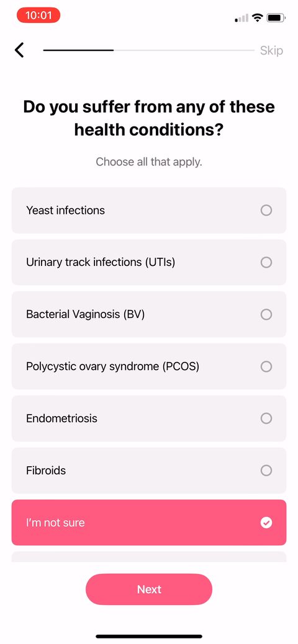The width and height of the screenshot is (298, 644).
Task: Choose the Endometriosis option label
Action: pyautogui.click(x=61, y=418)
